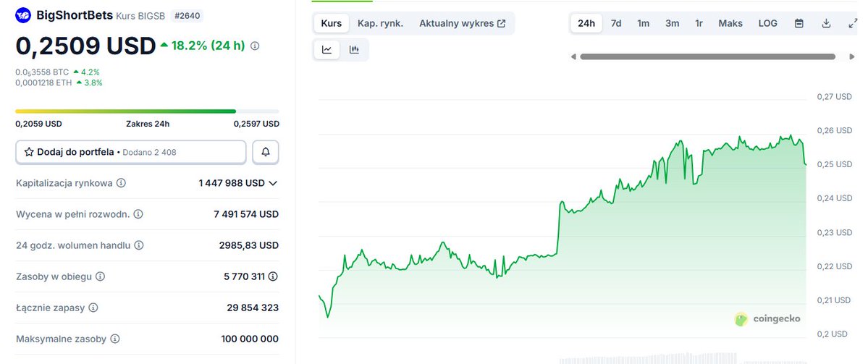Set chart range to 24h
Screen dimensions: 868x364
tap(586, 23)
